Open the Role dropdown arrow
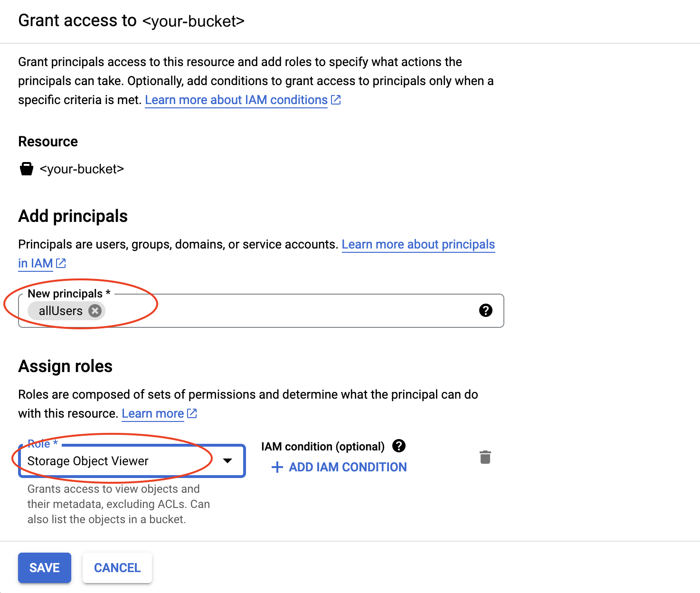 tap(227, 460)
